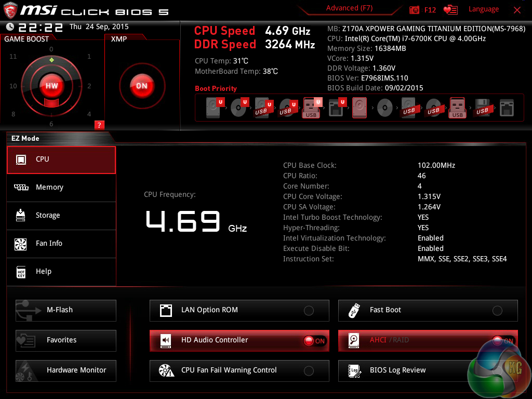
Task: Adjust the GAME BOOST dial knob
Action: (x=51, y=86)
